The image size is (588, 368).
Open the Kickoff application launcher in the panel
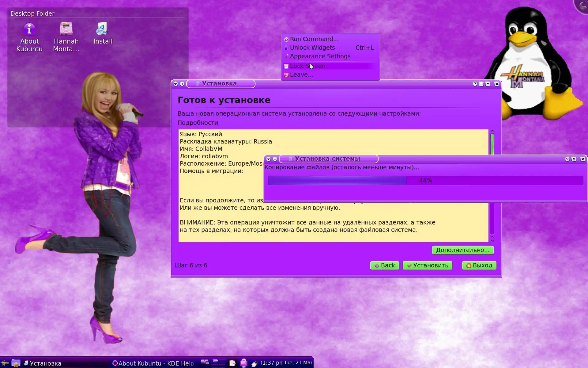5,363
